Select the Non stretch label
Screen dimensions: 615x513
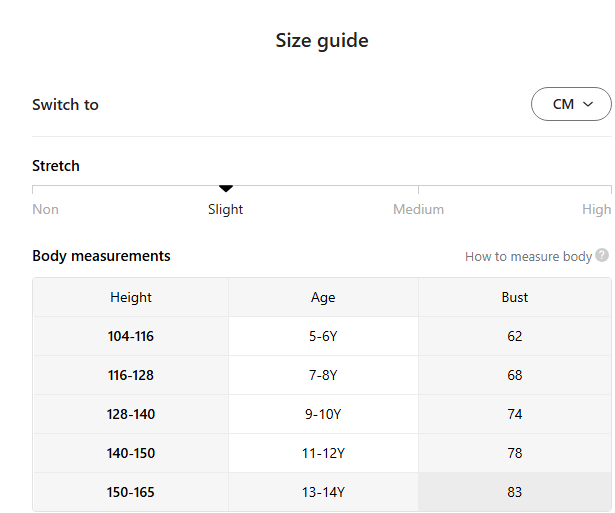coord(45,209)
